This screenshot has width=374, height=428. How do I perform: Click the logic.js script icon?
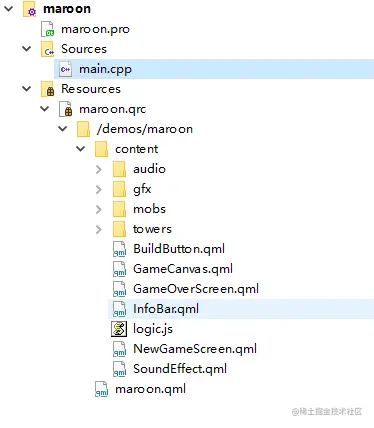tap(119, 329)
